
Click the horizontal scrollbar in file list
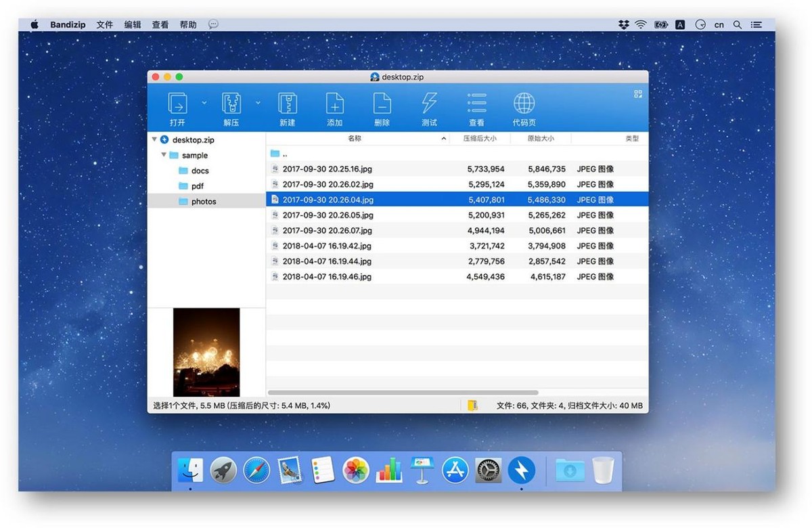pyautogui.click(x=403, y=393)
